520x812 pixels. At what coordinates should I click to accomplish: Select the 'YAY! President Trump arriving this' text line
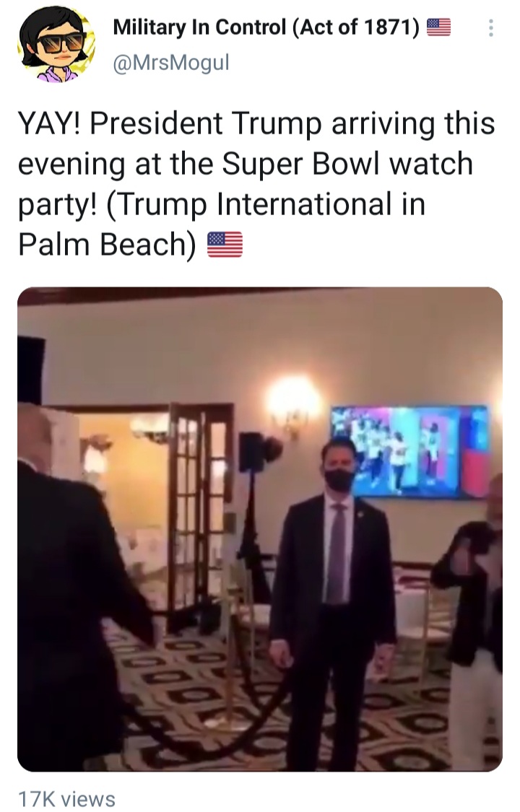[x=256, y=124]
